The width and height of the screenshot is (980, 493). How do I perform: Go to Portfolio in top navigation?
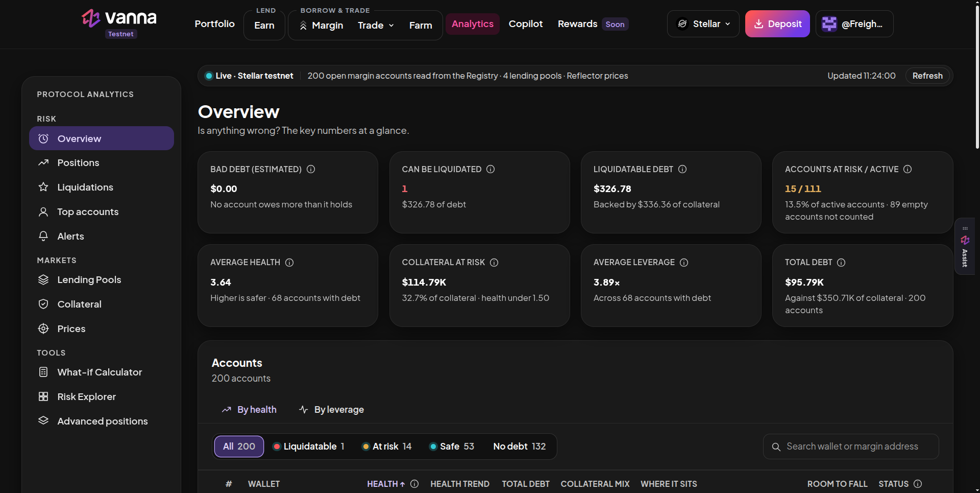pyautogui.click(x=215, y=24)
